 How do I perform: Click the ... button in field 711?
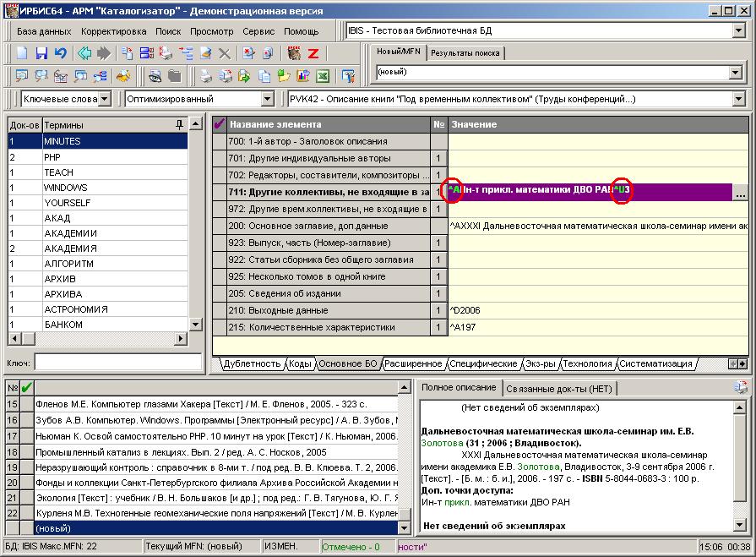[x=741, y=193]
